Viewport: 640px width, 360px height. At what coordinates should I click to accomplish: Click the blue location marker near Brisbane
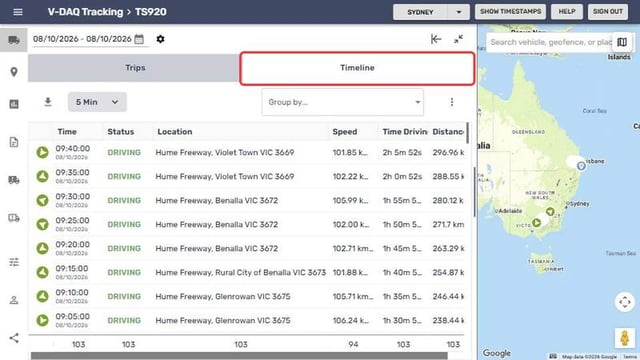coord(581,166)
